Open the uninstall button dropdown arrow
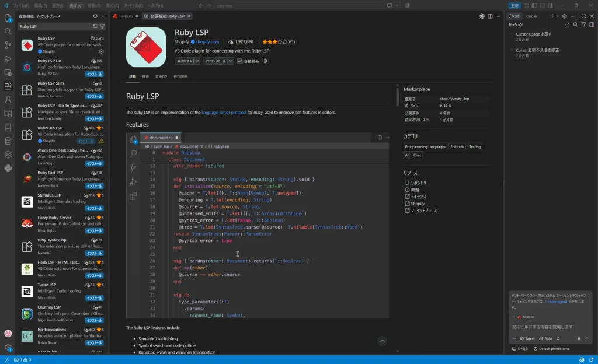This screenshot has width=598, height=364. (x=230, y=61)
